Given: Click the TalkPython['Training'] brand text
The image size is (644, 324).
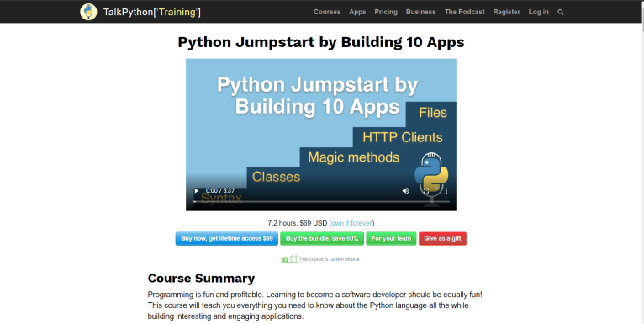Looking at the screenshot, I should click(x=152, y=12).
